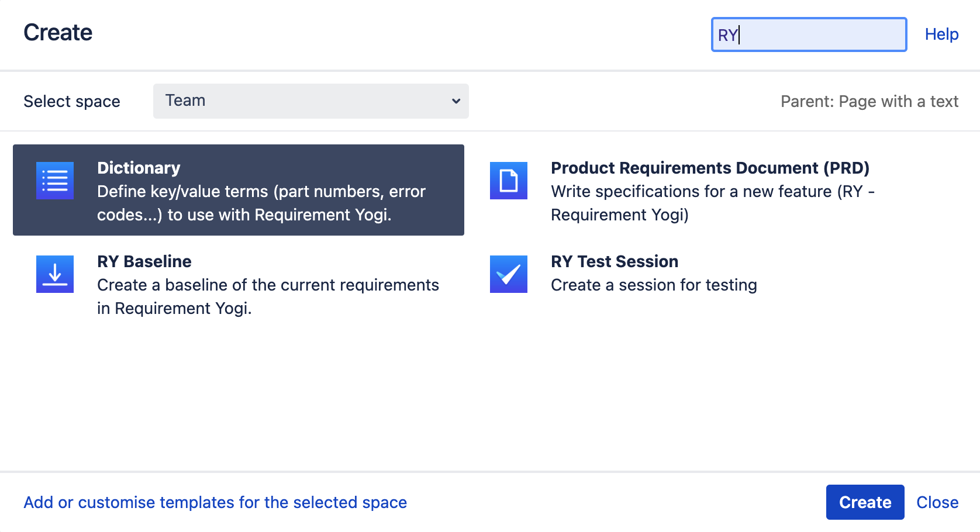Click the chevron arrow of the space selector
This screenshot has width=980, height=532.
tap(456, 101)
